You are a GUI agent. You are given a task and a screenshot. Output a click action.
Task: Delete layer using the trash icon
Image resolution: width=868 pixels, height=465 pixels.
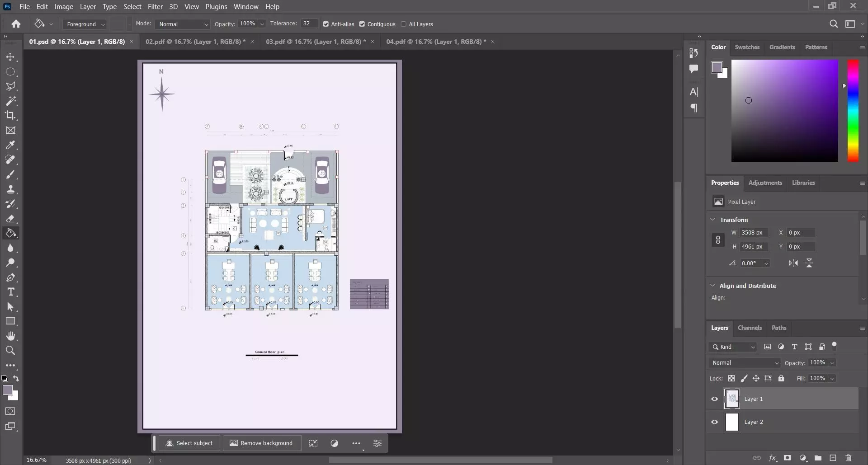[x=848, y=458]
